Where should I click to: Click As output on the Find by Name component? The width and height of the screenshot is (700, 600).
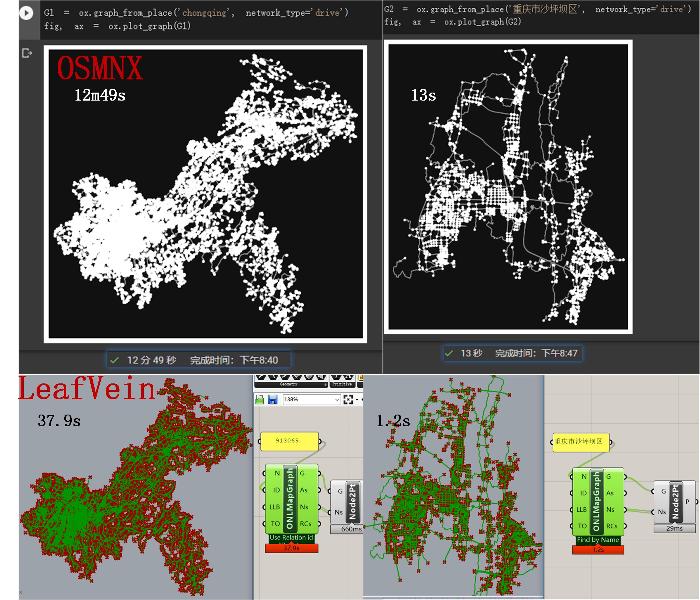(610, 493)
